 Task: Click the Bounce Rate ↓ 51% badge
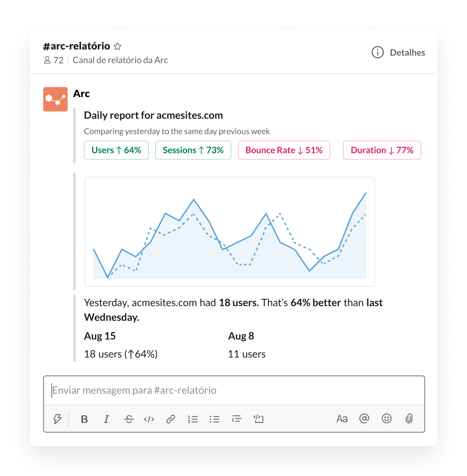pyautogui.click(x=284, y=150)
